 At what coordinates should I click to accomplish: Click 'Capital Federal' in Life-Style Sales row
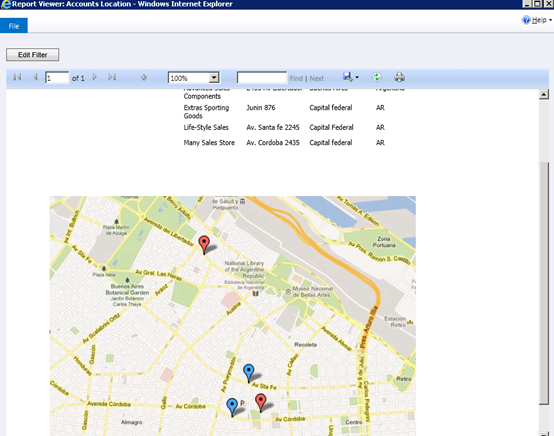click(x=331, y=127)
